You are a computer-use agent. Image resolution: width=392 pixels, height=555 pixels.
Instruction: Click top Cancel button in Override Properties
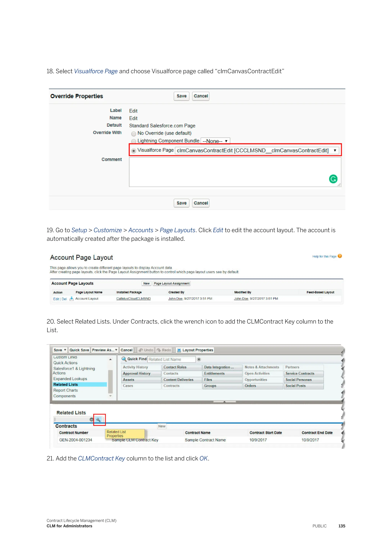pos(201,96)
